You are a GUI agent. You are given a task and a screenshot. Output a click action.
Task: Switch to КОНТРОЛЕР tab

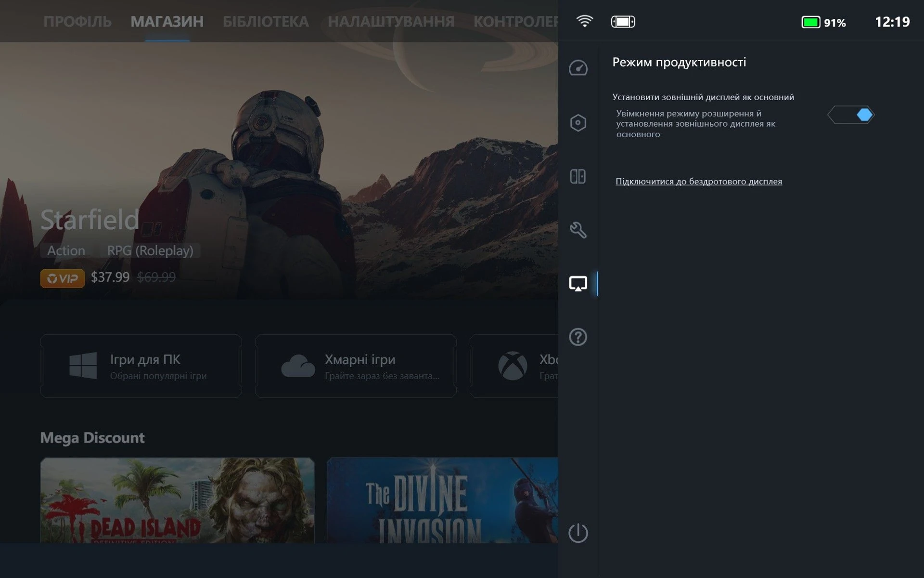[x=516, y=22]
